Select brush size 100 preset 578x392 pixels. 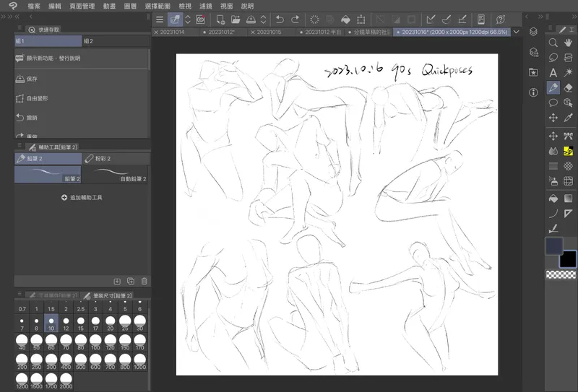click(x=95, y=342)
